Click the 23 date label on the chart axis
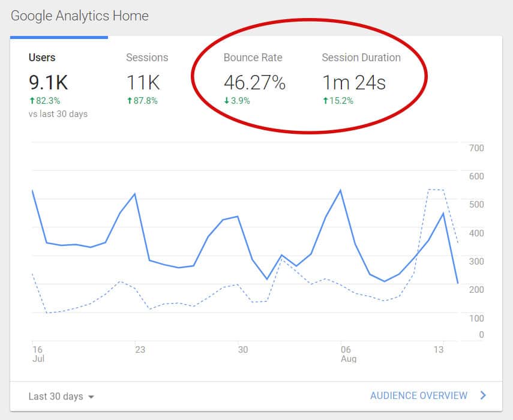The height and width of the screenshot is (420, 513). click(x=140, y=350)
